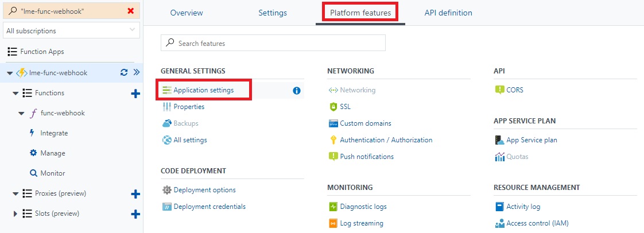Click the info icon beside Application settings
This screenshot has height=233, width=644.
point(297,91)
